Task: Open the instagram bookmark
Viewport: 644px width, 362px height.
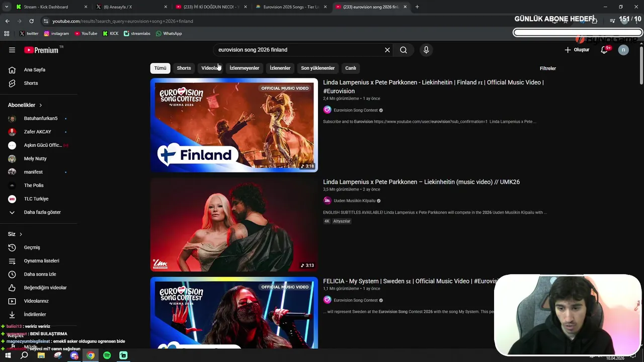Action: click(56, 34)
